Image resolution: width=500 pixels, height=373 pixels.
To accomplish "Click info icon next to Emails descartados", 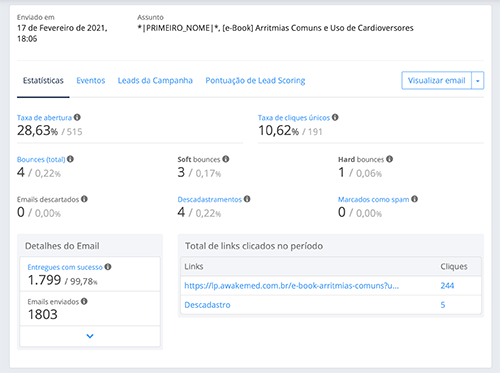I will click(84, 199).
